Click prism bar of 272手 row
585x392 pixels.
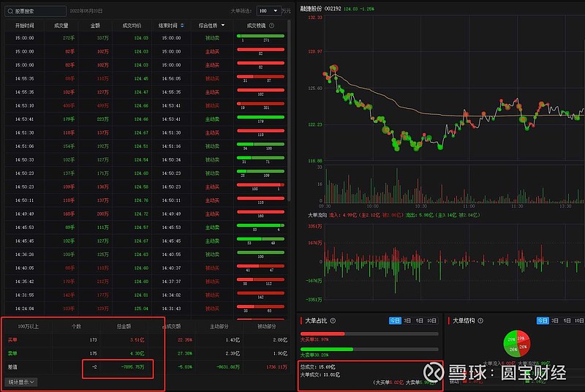[x=260, y=36]
